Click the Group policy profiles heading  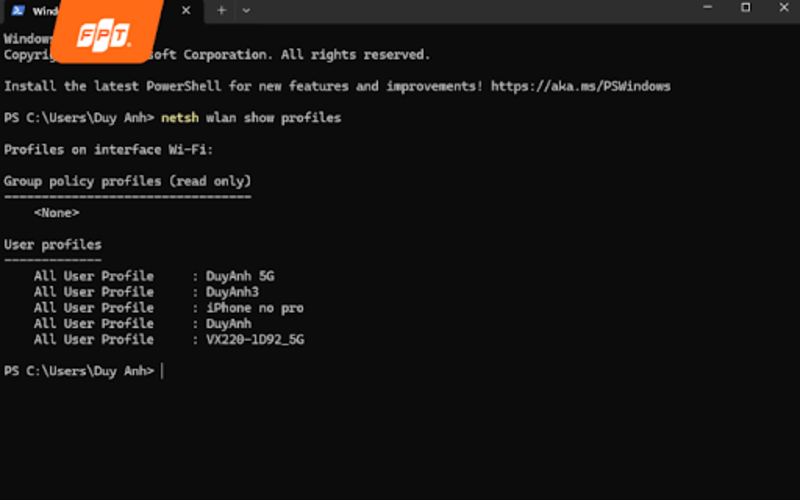127,181
